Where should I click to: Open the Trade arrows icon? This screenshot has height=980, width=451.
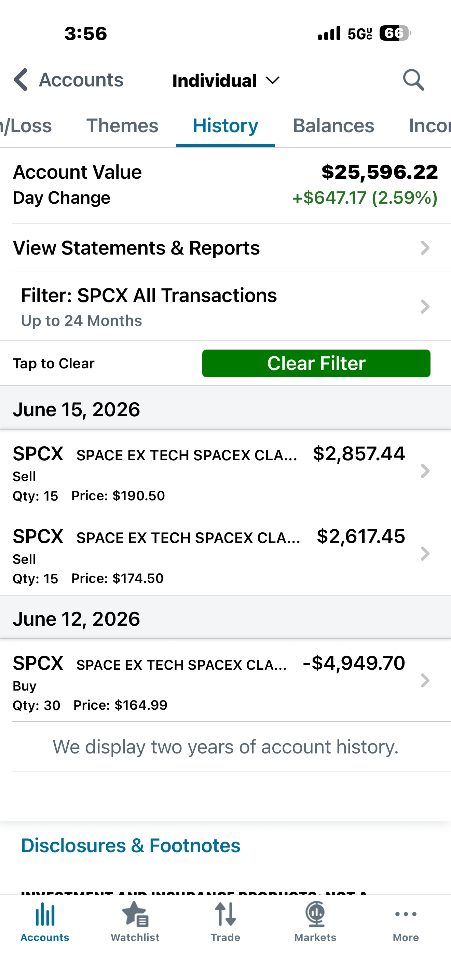(x=225, y=914)
